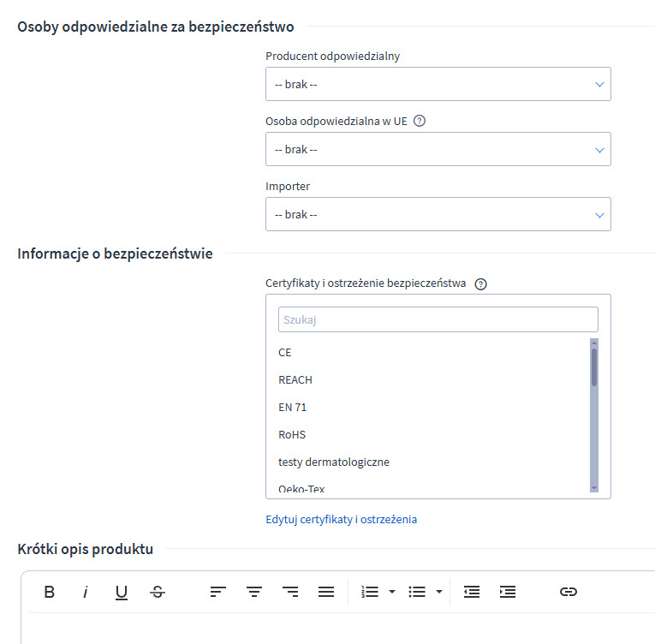Center align text in product description
The height and width of the screenshot is (644, 655).
254,592
